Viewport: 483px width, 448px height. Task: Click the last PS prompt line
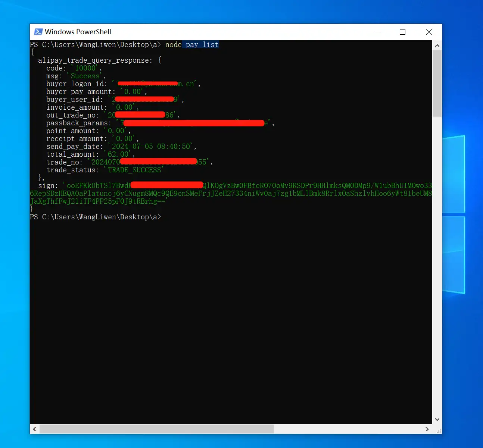(x=95, y=217)
